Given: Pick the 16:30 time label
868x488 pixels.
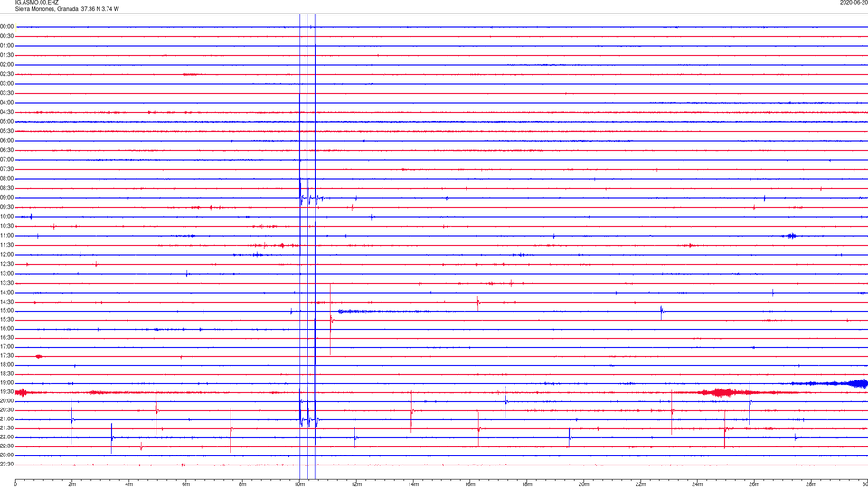Looking at the screenshot, I should (x=7, y=337).
